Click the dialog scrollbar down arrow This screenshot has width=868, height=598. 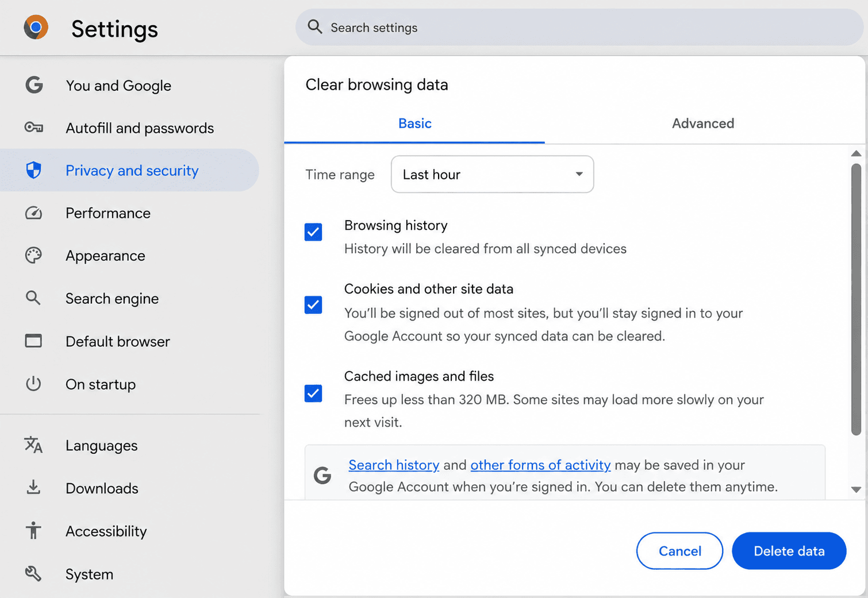click(x=856, y=489)
